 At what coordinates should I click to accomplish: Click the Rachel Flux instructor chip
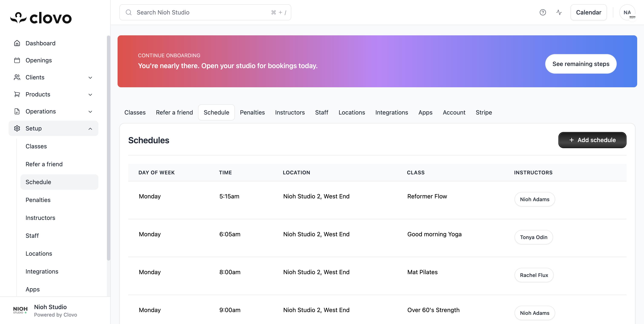534,275
